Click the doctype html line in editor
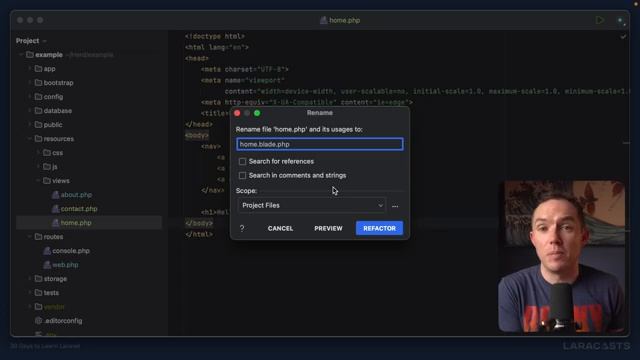Viewport: 640px width, 360px height. 215,36
